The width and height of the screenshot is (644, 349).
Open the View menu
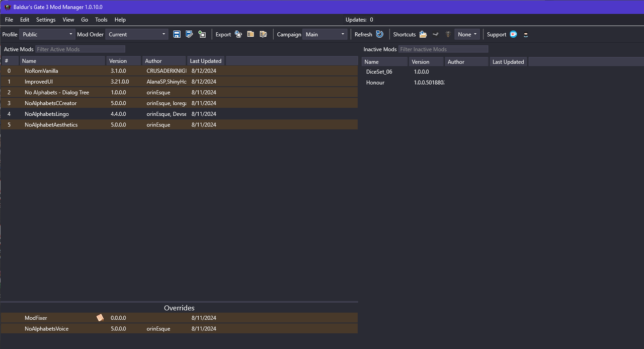(68, 20)
